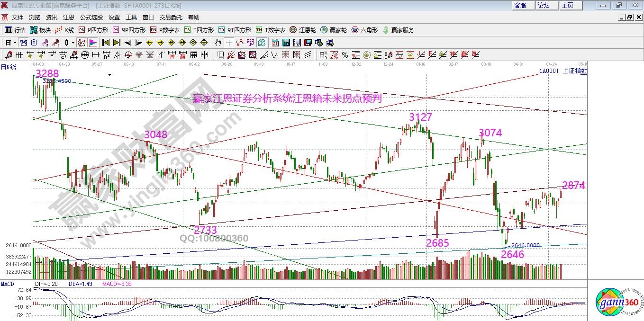Click the calculator icon in toolbar

point(286,43)
